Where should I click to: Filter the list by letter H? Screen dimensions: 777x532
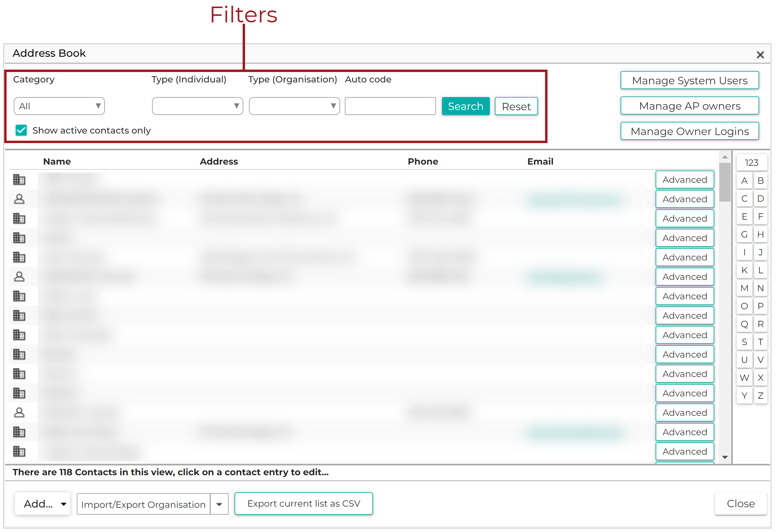coord(760,234)
